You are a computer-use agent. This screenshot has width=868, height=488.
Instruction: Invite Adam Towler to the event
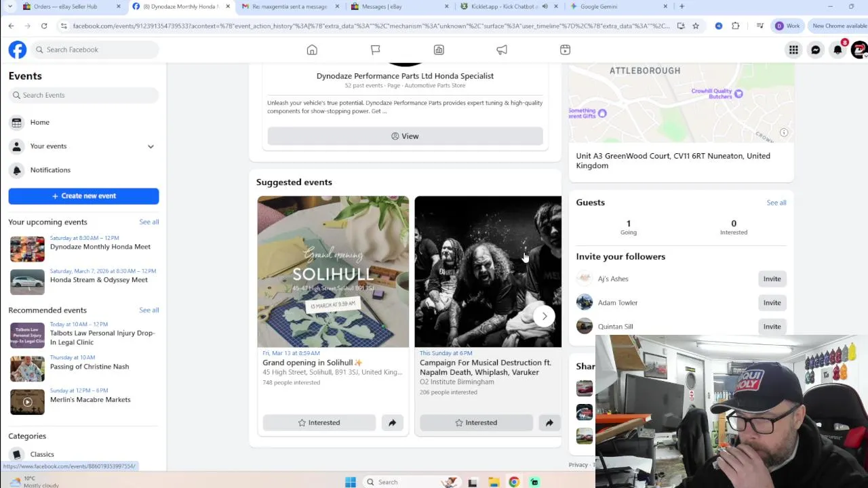click(x=772, y=302)
